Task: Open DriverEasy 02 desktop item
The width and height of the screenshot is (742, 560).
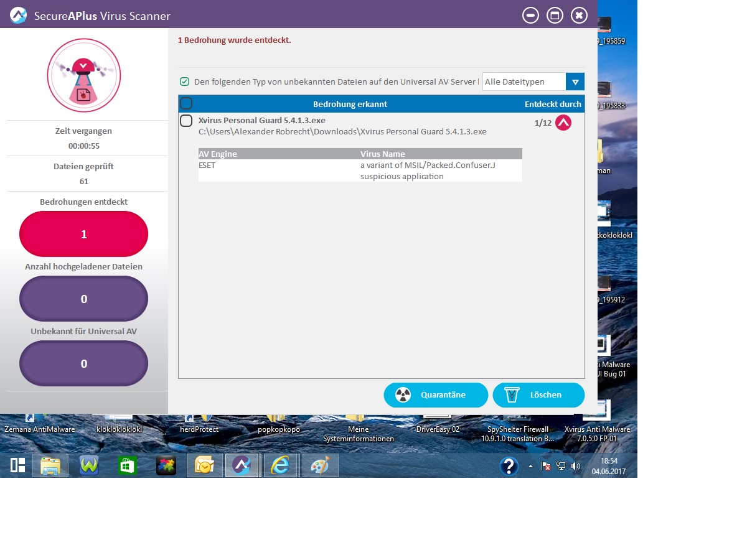Action: tap(438, 424)
